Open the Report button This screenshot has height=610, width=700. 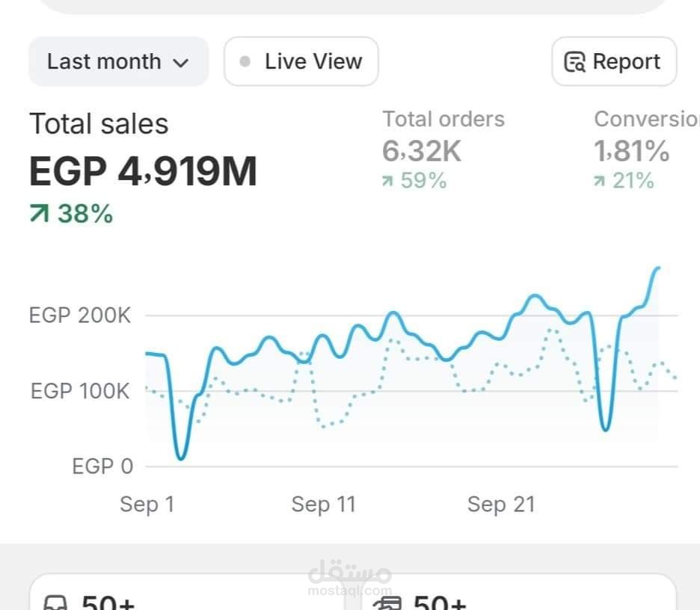coord(614,61)
